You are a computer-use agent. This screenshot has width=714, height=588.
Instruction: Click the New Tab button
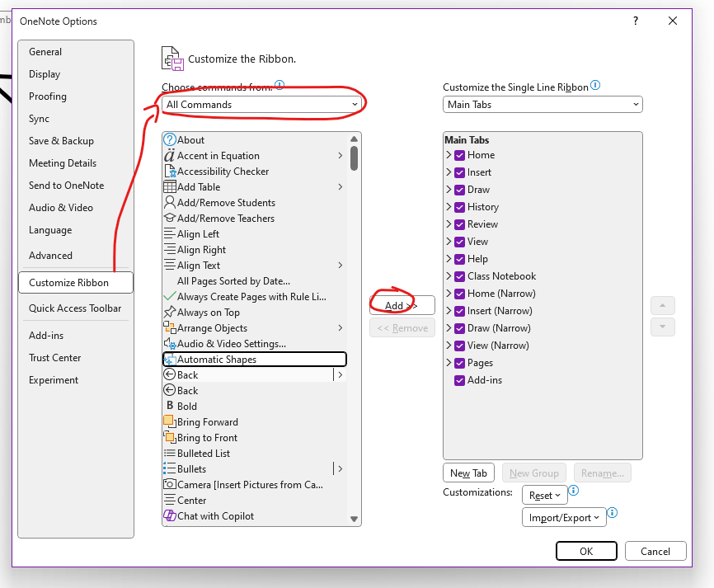(x=469, y=473)
